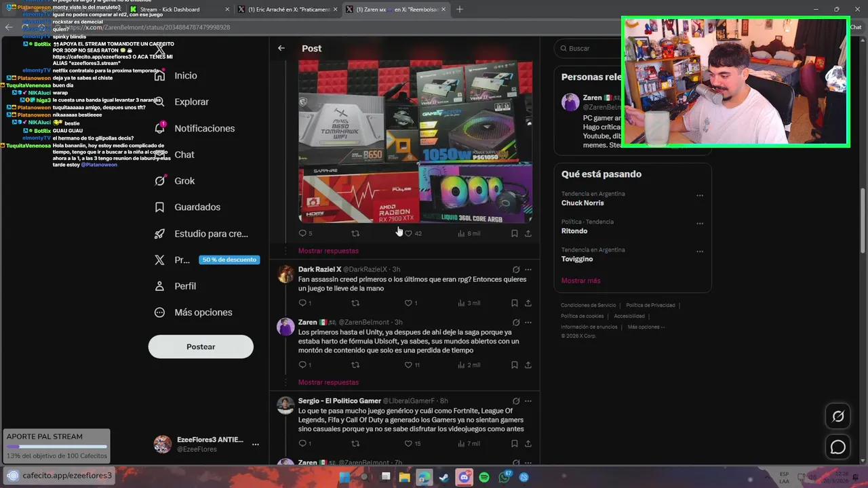Screen dimensions: 868x488
Task: Open Steam from the taskbar
Action: click(x=444, y=477)
